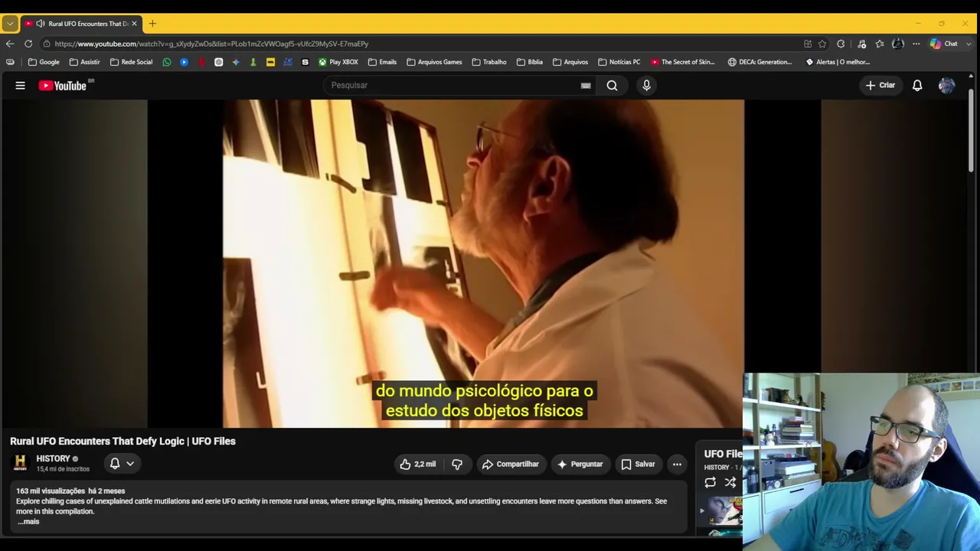Screen dimensions: 980x551
Task: Open browser extensions puzzle icon
Action: tap(841, 44)
